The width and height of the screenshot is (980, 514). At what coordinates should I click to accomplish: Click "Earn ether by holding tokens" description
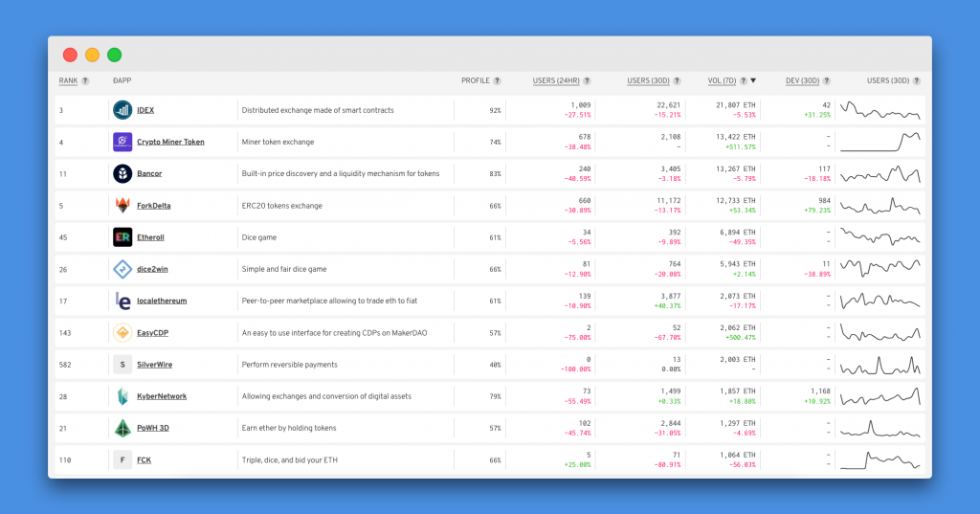click(x=289, y=429)
